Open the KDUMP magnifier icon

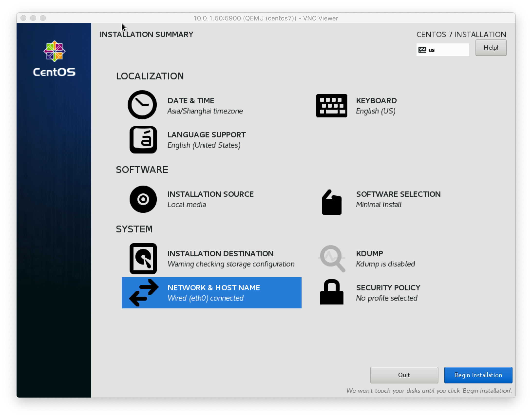click(x=332, y=259)
